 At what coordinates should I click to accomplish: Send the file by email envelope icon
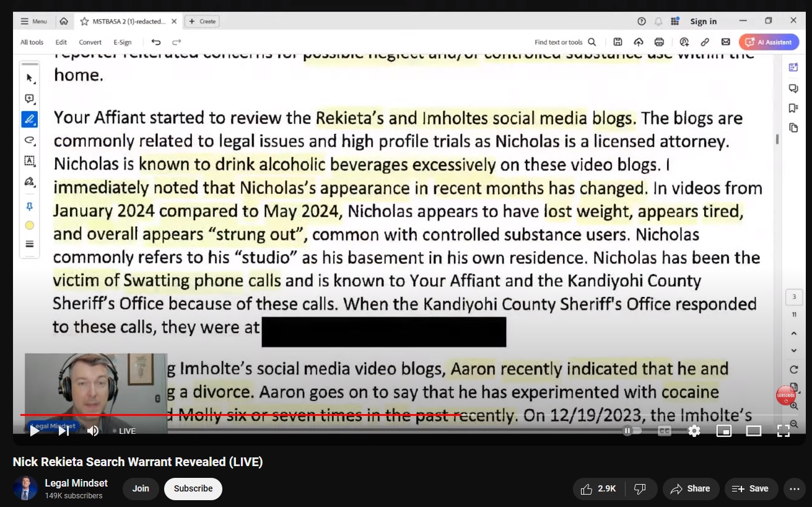coord(725,42)
